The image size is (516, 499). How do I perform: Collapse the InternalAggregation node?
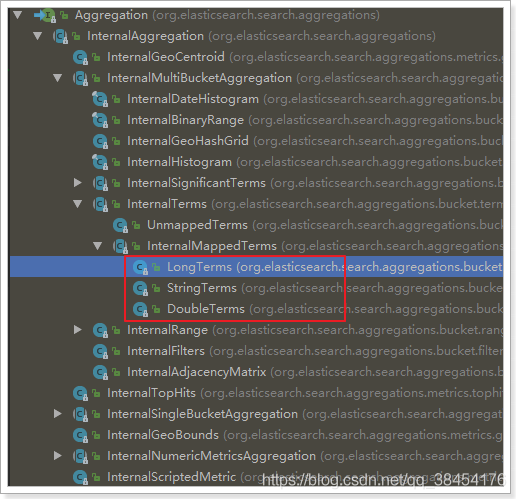(37, 36)
